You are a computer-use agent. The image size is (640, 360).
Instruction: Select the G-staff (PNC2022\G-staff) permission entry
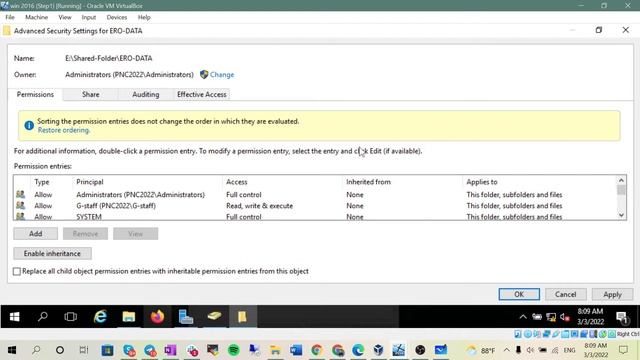tap(316, 206)
